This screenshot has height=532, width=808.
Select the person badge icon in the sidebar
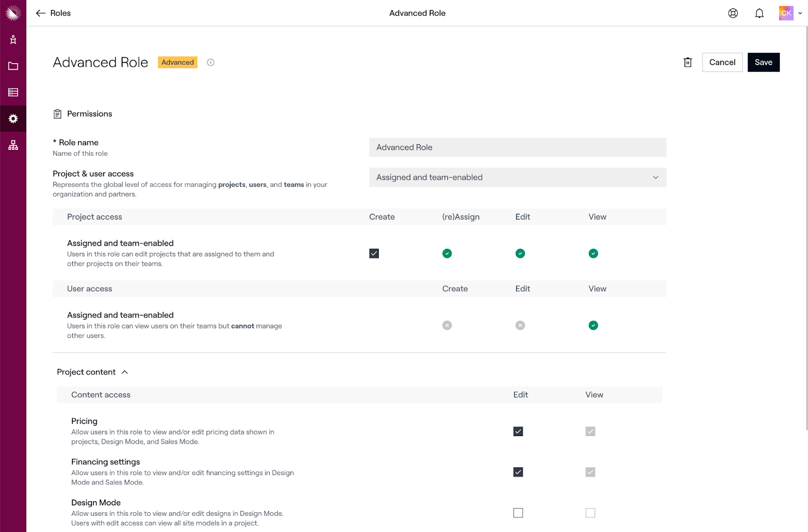coord(13,39)
